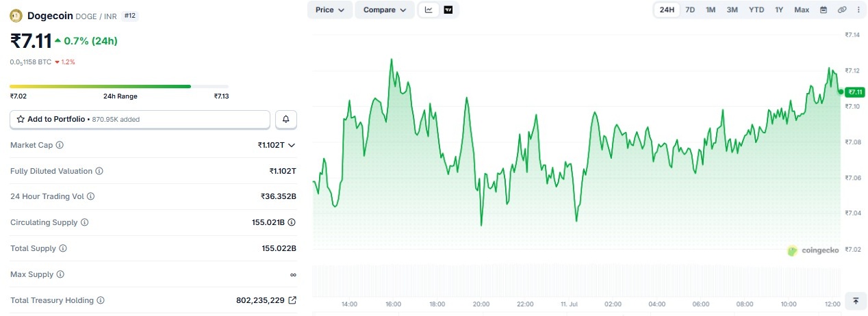Open the 24 Hour Trading Vol info icon
868x316 pixels.
[x=91, y=196]
